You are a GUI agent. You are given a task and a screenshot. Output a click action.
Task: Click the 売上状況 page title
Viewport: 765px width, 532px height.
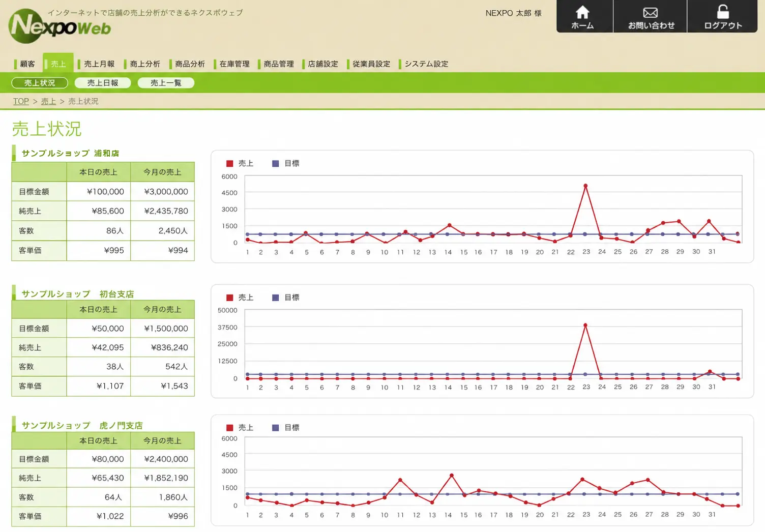coord(47,129)
